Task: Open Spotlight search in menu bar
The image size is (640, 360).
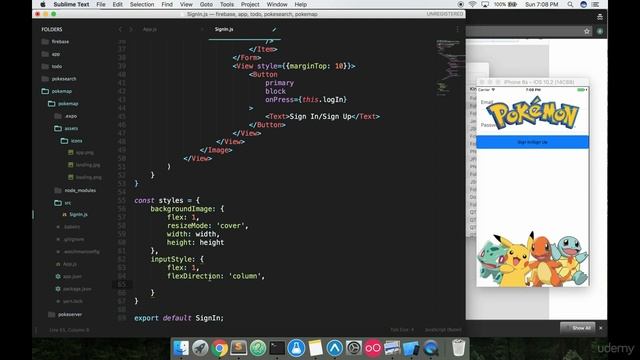Action: (x=570, y=4)
